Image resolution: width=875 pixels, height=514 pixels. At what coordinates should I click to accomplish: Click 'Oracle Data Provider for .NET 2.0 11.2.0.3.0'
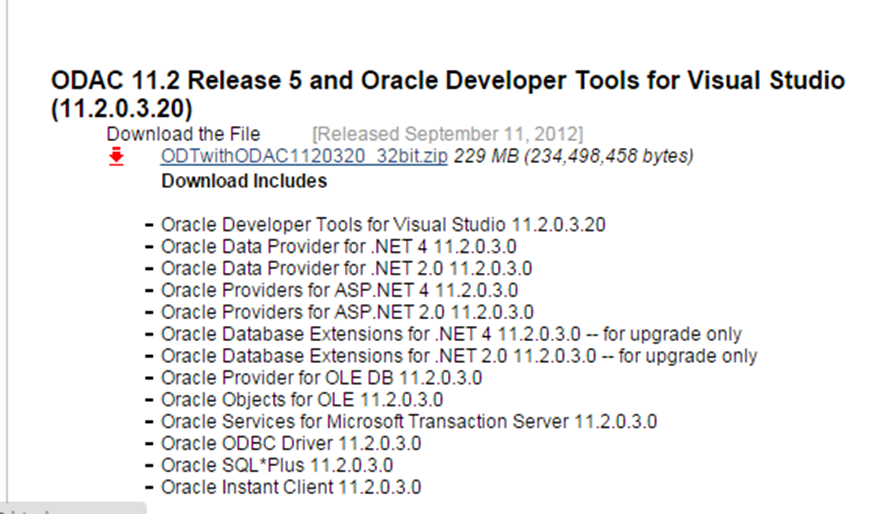(x=347, y=268)
